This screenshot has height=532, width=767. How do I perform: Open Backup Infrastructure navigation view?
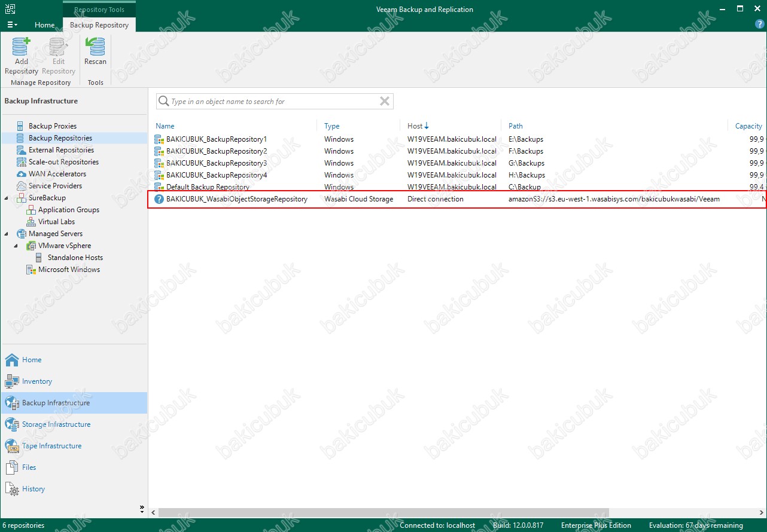pos(74,403)
